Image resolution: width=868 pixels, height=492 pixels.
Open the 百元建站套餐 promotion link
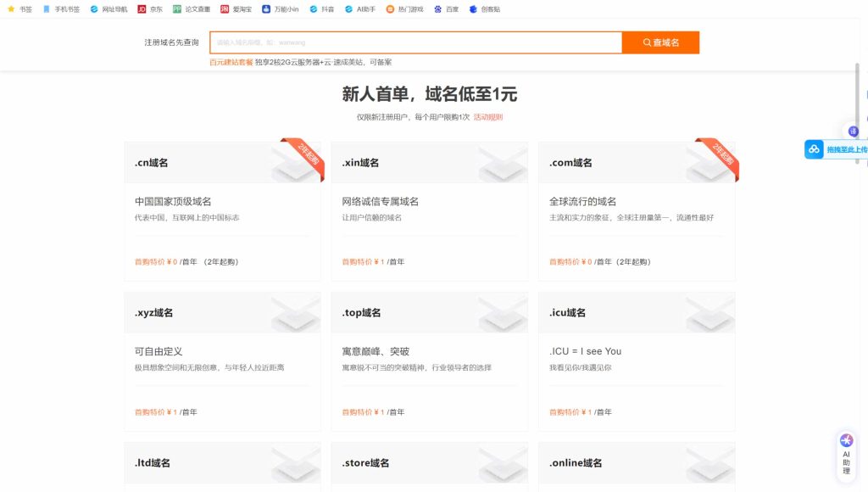pyautogui.click(x=231, y=62)
